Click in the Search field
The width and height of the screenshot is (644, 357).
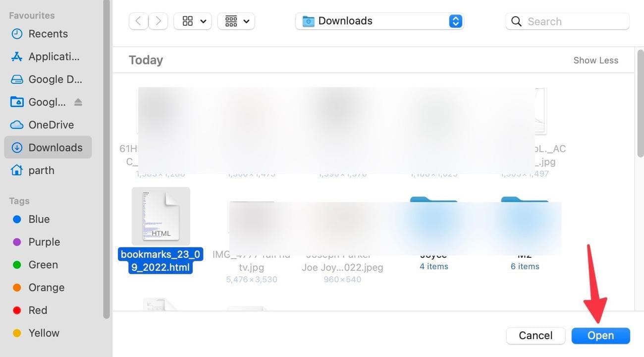(x=575, y=21)
